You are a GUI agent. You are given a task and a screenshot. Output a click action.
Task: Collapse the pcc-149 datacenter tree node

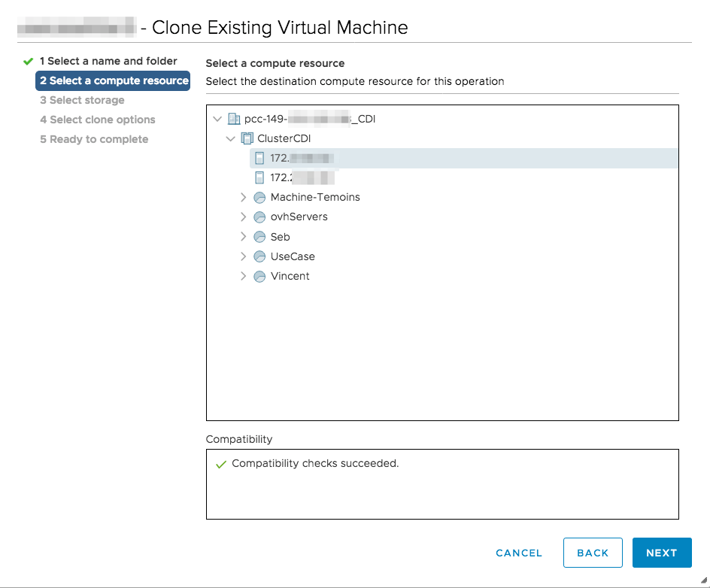pos(217,118)
